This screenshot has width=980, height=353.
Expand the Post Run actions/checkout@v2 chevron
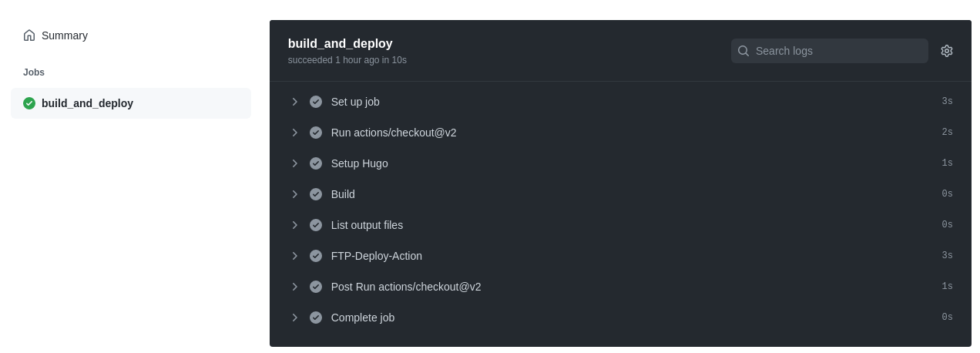pos(294,287)
